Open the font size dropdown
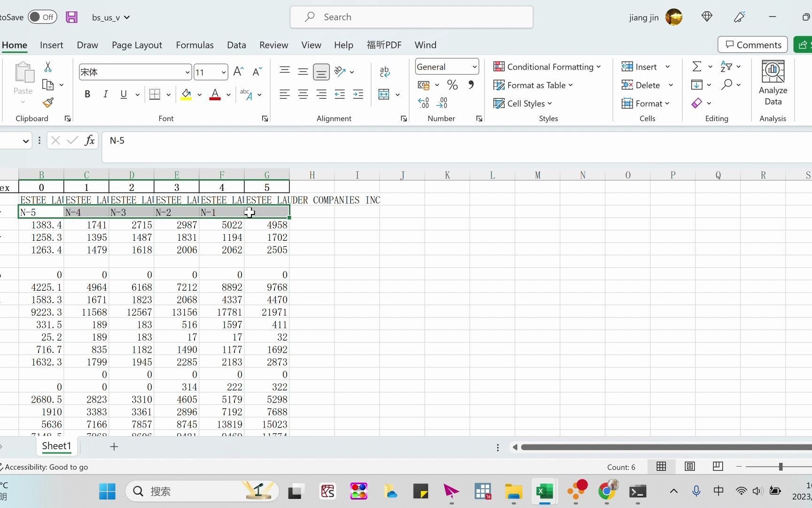Screen dimensions: 812x508 tap(224, 72)
